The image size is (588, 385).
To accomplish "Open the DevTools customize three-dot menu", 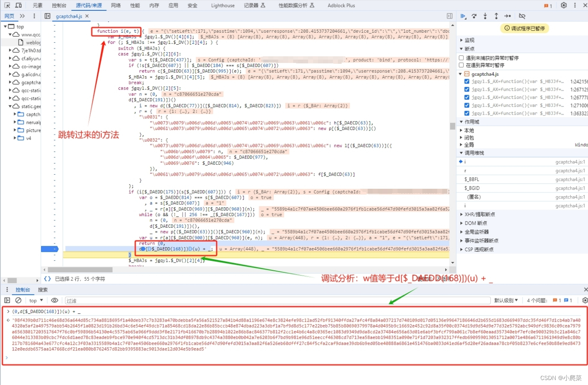I will [x=575, y=5].
